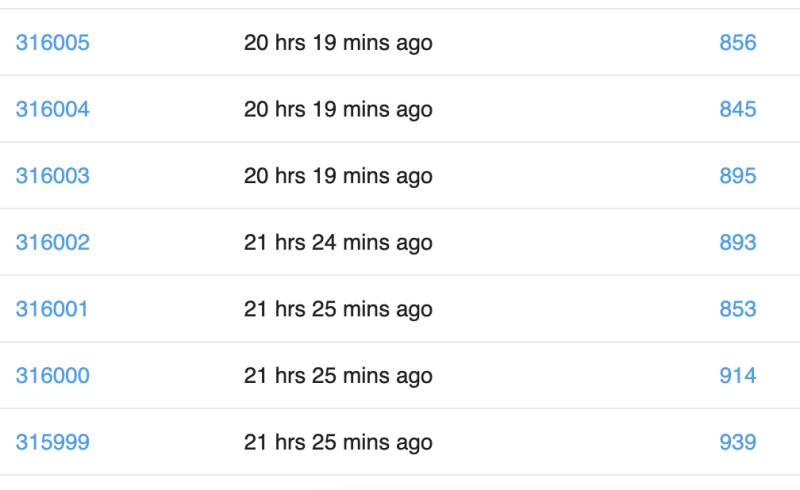Click the 853 count link
Image resolution: width=800 pixels, height=490 pixels.
pyautogui.click(x=738, y=309)
